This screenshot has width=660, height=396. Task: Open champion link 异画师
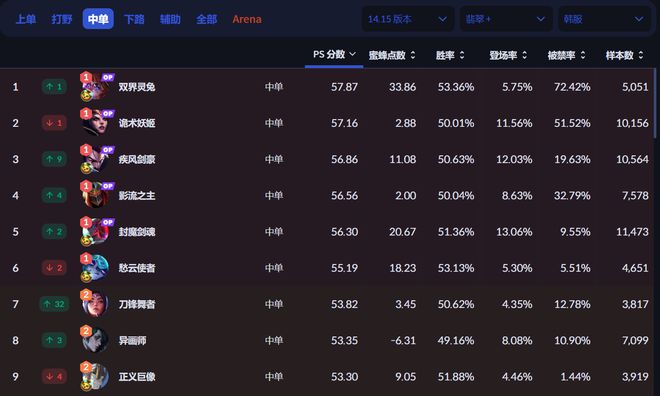[x=132, y=340]
